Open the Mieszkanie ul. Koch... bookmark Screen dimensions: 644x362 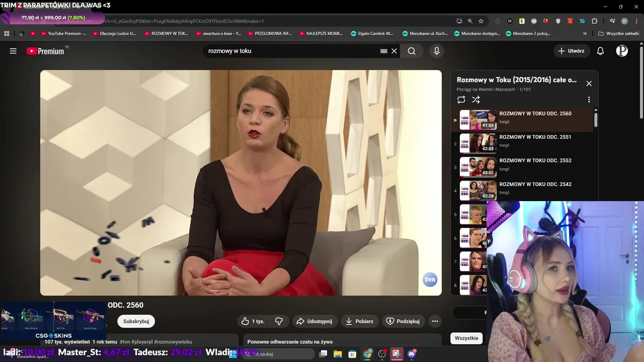(x=425, y=34)
